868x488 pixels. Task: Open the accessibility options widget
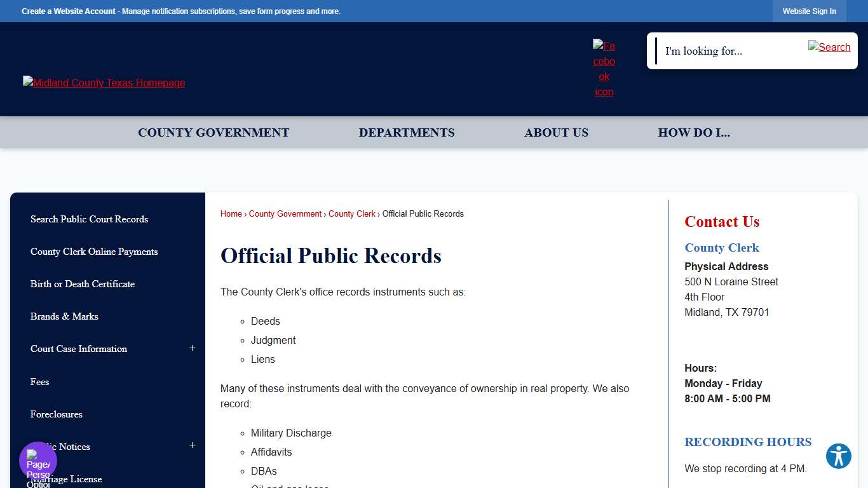(x=838, y=456)
